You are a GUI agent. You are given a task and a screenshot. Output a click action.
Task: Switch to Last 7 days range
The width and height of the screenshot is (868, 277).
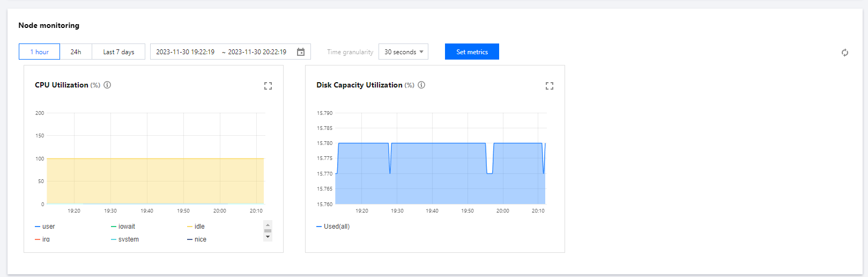[x=118, y=52]
